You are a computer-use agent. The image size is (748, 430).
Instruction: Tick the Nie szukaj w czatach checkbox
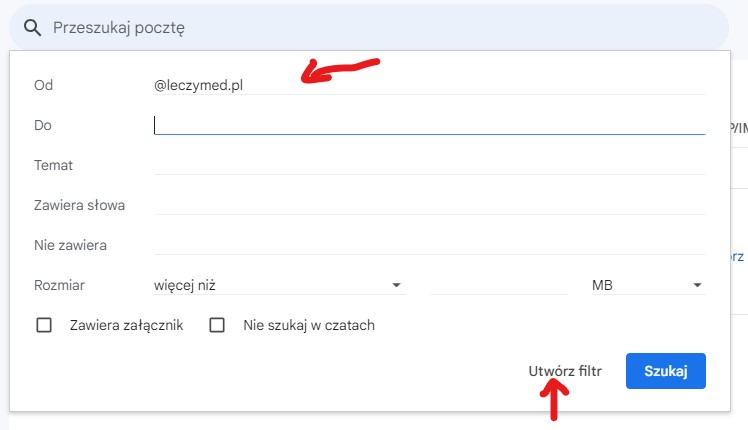(217, 325)
